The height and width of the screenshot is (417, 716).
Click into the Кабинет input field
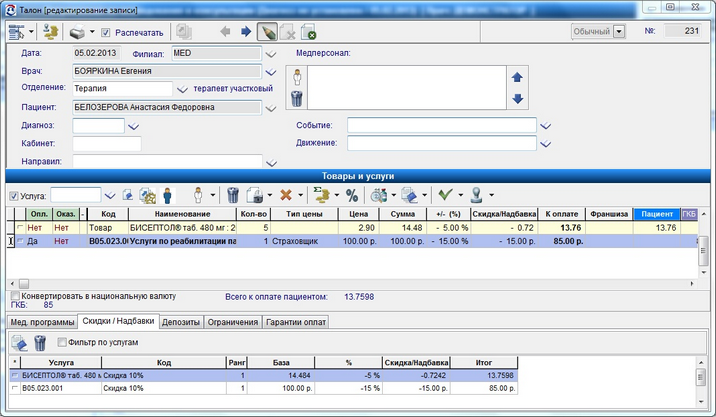pyautogui.click(x=107, y=144)
